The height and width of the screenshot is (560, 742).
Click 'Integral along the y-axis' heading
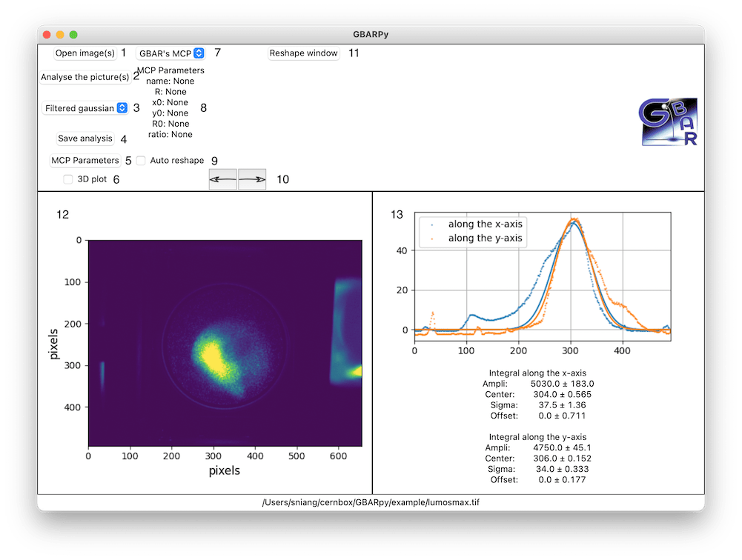click(x=537, y=437)
